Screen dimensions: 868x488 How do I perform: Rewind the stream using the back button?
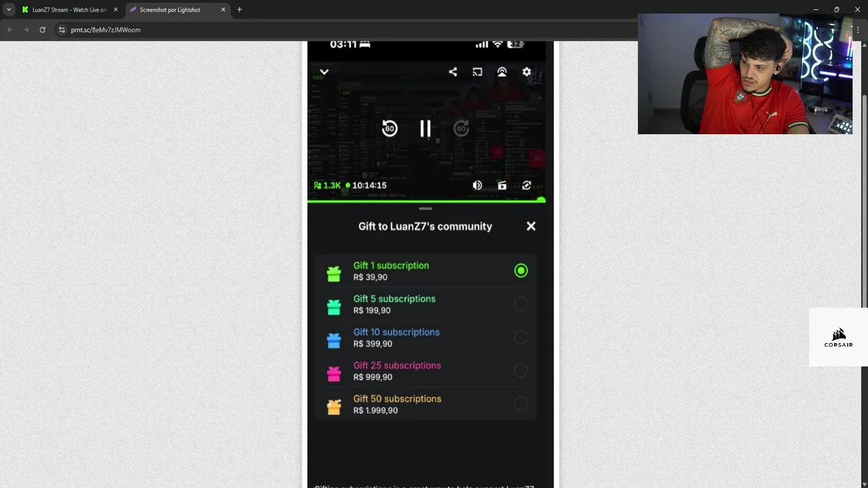pyautogui.click(x=389, y=129)
